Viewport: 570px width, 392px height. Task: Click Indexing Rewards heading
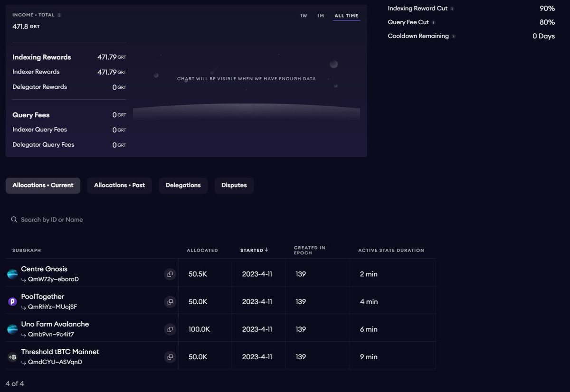coord(42,57)
